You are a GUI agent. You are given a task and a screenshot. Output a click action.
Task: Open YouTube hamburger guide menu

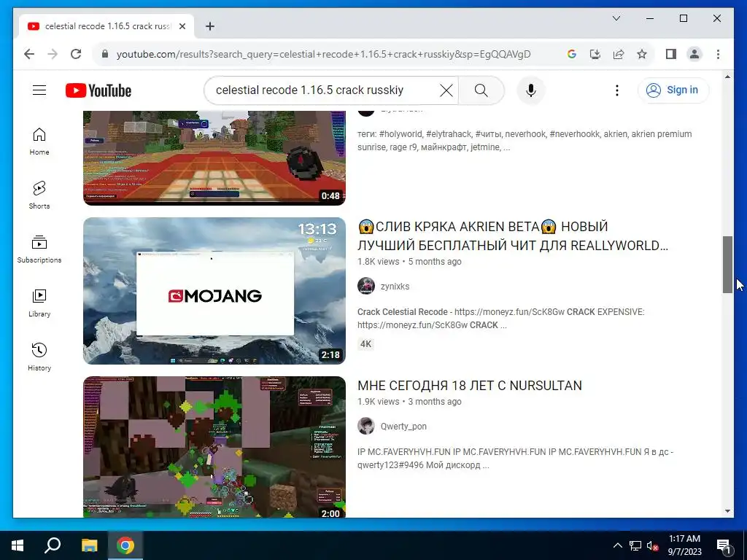click(x=39, y=90)
